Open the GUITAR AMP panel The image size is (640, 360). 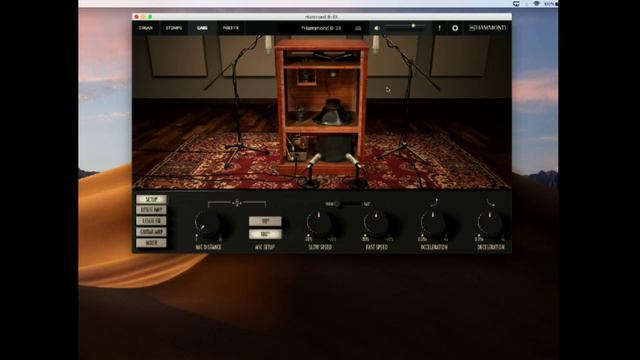tap(151, 232)
